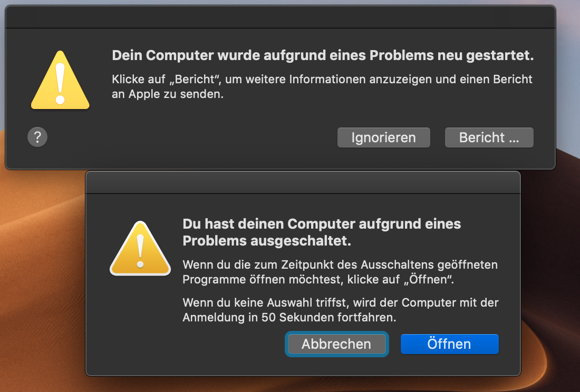Reopen programs with the blue Öffnen button
The height and width of the screenshot is (392, 580).
(x=449, y=344)
